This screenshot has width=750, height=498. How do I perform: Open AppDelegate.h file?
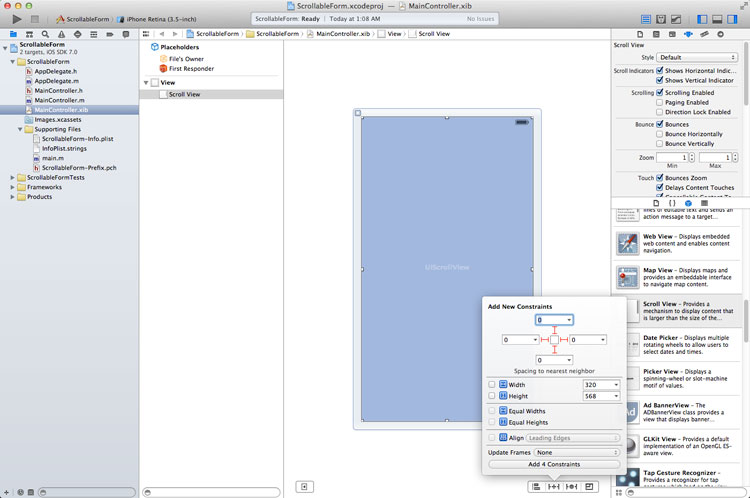51,71
